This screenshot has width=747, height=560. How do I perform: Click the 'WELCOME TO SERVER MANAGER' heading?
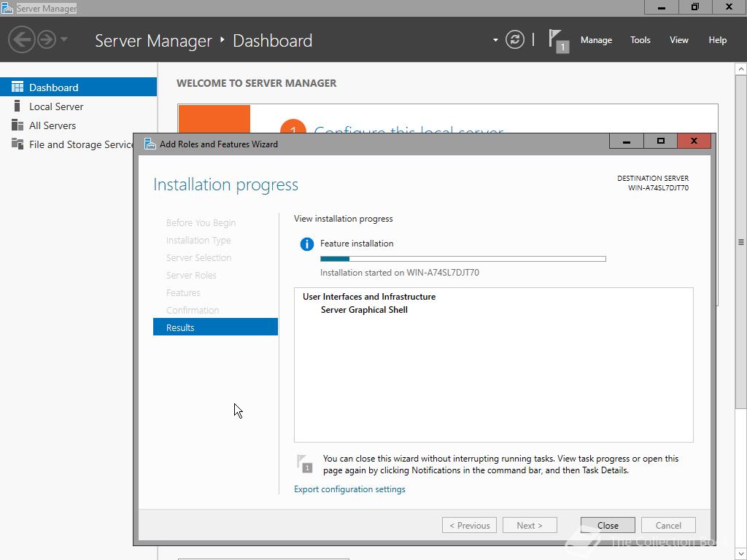[x=256, y=83]
